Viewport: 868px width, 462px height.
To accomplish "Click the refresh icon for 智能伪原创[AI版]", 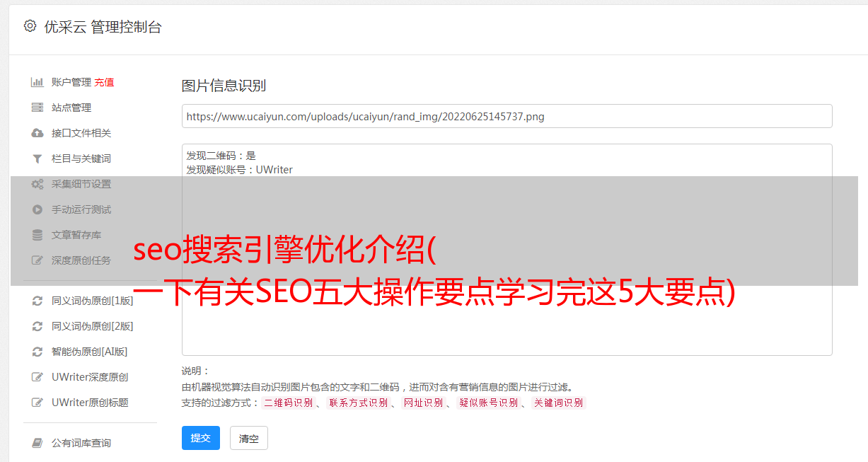I will 37,352.
